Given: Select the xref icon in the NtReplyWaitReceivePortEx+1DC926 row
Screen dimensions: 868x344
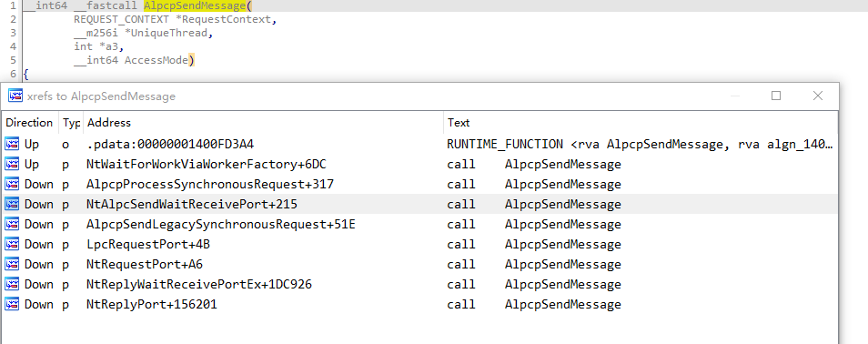Looking at the screenshot, I should tap(12, 284).
